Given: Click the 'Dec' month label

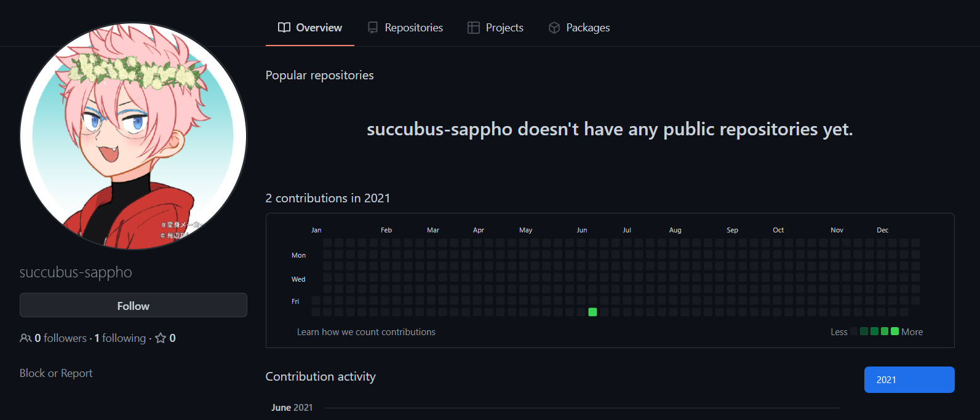Looking at the screenshot, I should (883, 230).
